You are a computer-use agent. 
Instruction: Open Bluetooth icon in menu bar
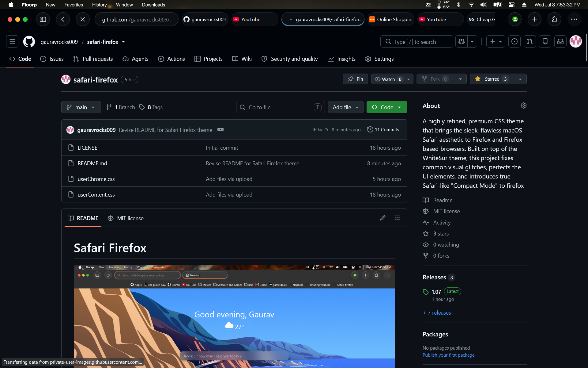click(459, 5)
